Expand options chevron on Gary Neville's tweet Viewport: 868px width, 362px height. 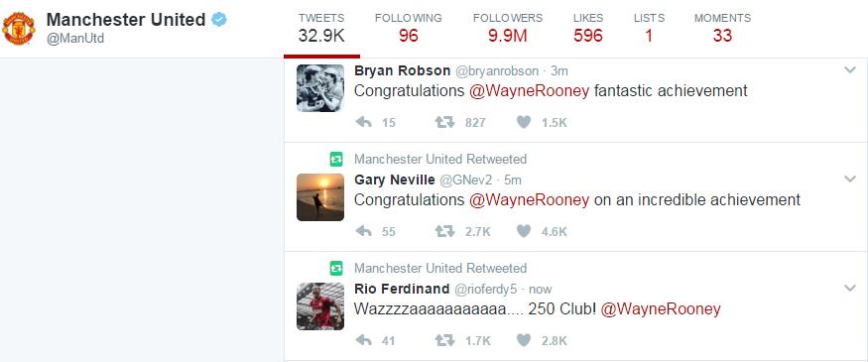pyautogui.click(x=850, y=179)
